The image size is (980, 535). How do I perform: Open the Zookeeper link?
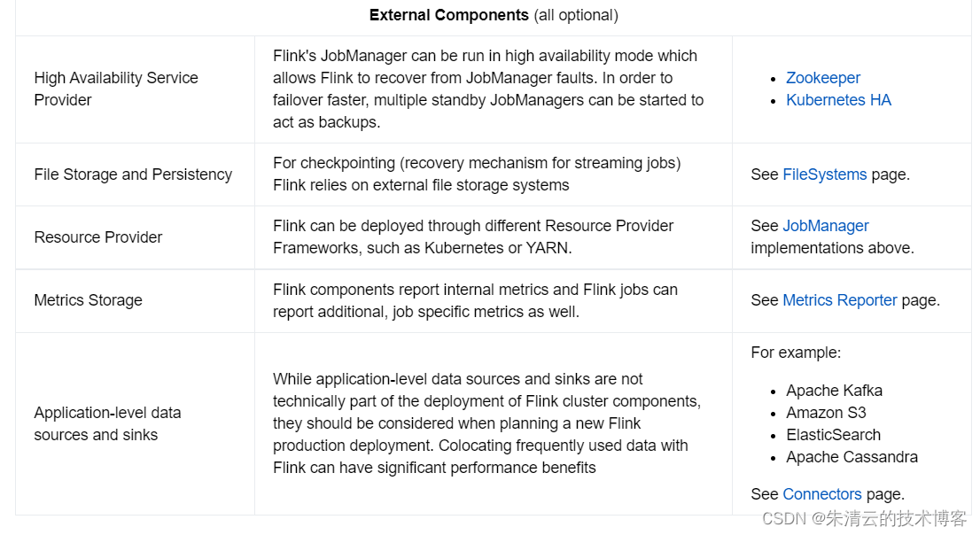(x=822, y=78)
